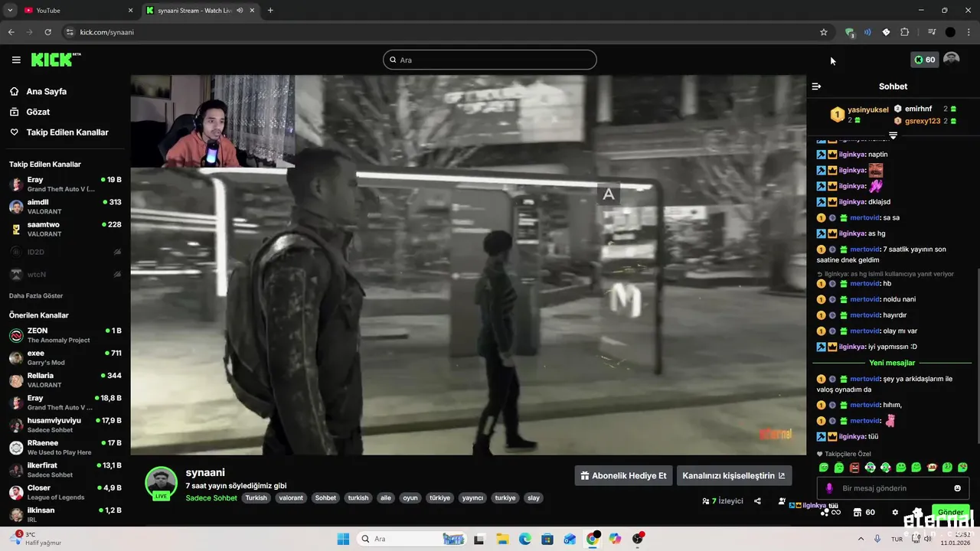Open recommended channel ilkinsan

point(65,514)
